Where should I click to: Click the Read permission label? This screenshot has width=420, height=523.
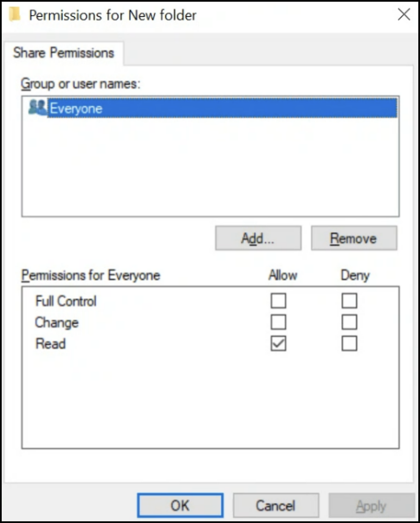[50, 343]
